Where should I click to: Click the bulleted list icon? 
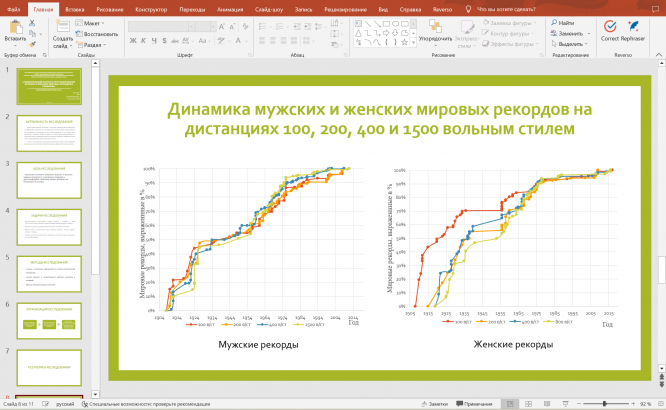click(263, 27)
